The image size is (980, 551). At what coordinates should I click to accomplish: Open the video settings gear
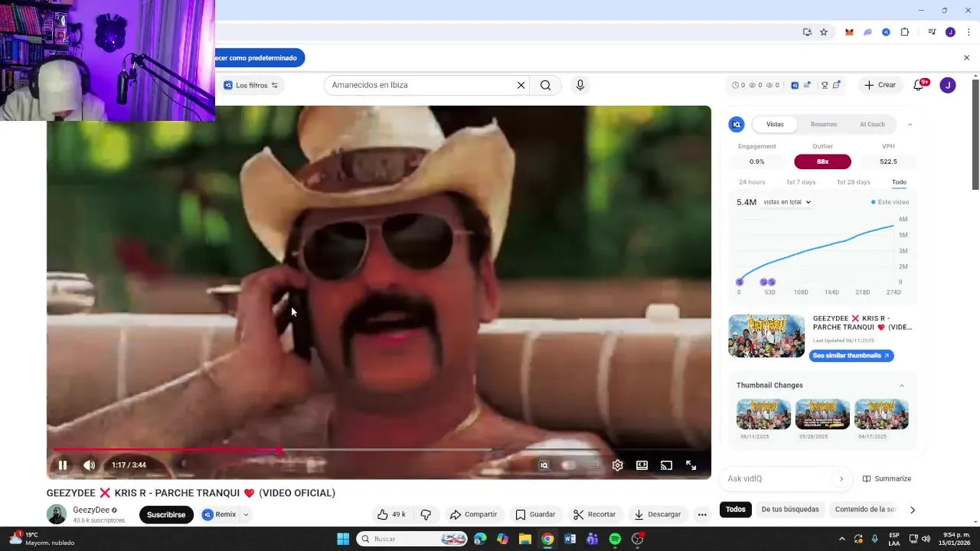click(617, 465)
